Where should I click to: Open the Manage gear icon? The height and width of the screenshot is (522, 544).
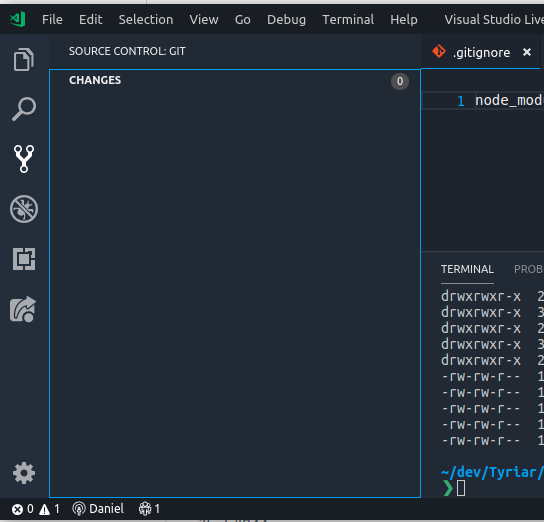coord(24,473)
